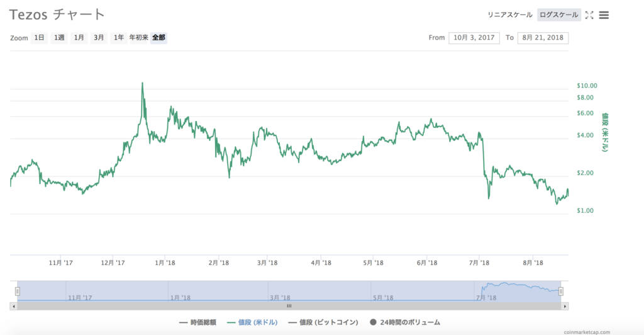This screenshot has width=644, height=335.
Task: Click navigator left range handle
Action: click(17, 291)
